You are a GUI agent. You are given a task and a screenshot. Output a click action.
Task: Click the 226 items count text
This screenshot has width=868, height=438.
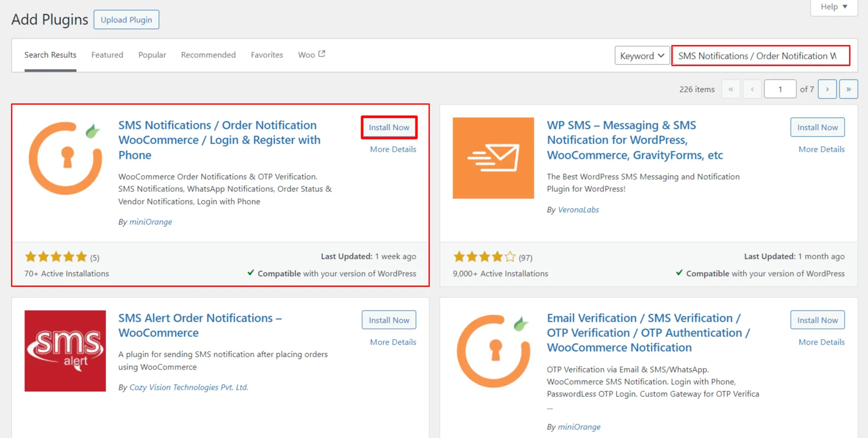[697, 89]
